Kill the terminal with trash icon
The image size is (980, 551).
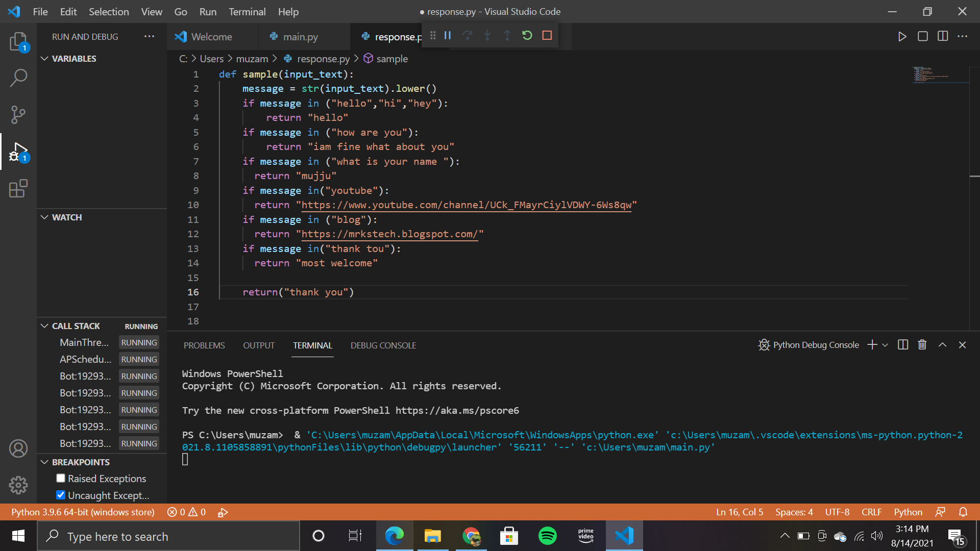(922, 345)
